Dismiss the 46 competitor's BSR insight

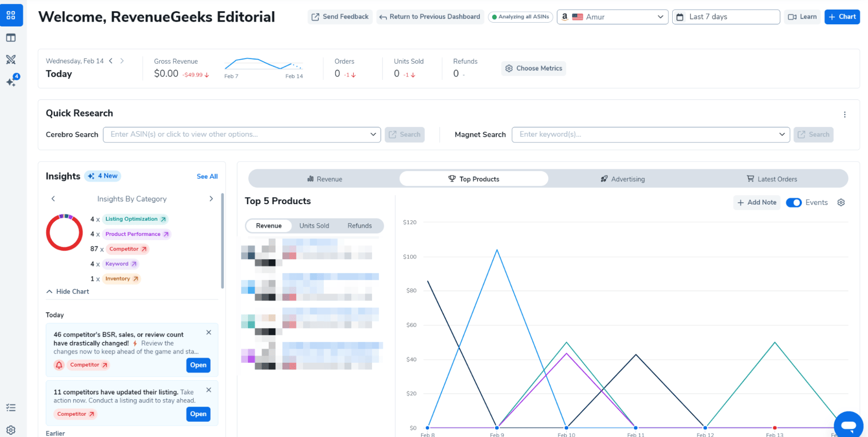[x=209, y=332]
